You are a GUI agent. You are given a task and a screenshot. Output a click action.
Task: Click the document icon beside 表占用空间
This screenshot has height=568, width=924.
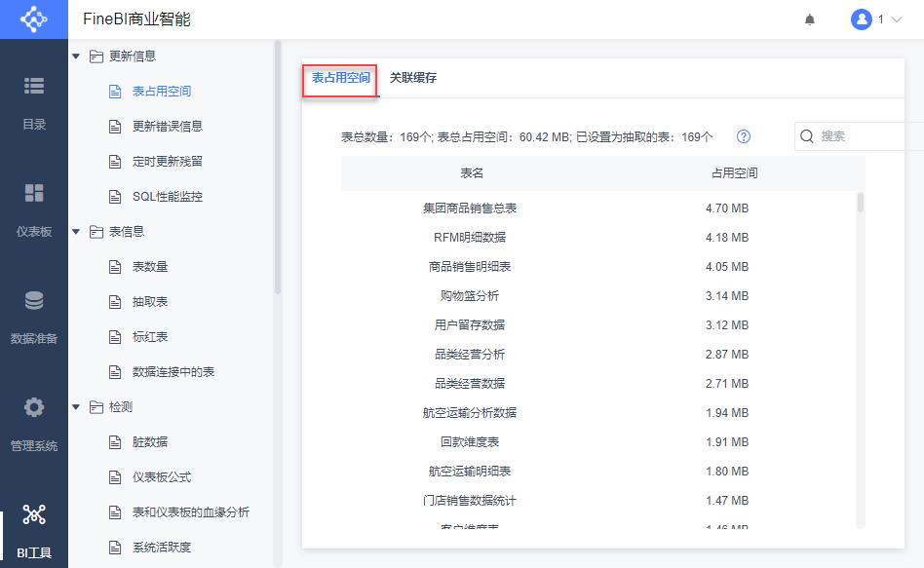pyautogui.click(x=115, y=92)
